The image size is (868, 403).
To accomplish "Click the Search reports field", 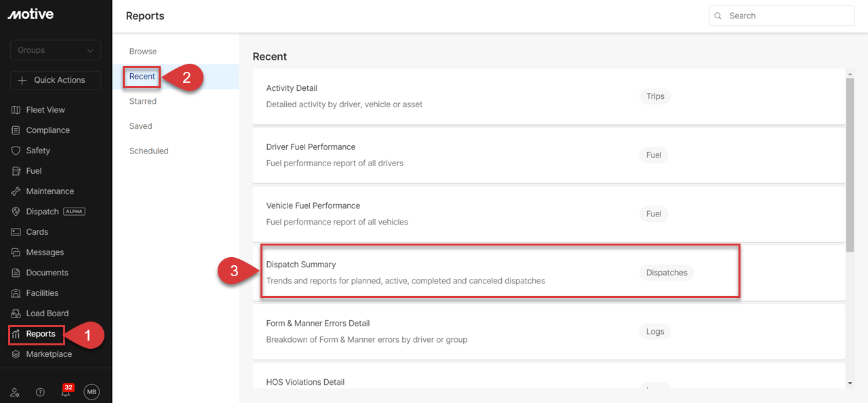I will 782,16.
